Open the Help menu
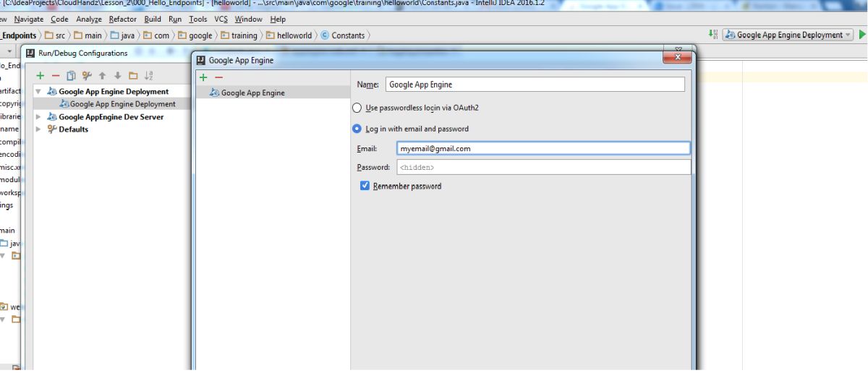Image resolution: width=868 pixels, height=373 pixels. tap(278, 20)
